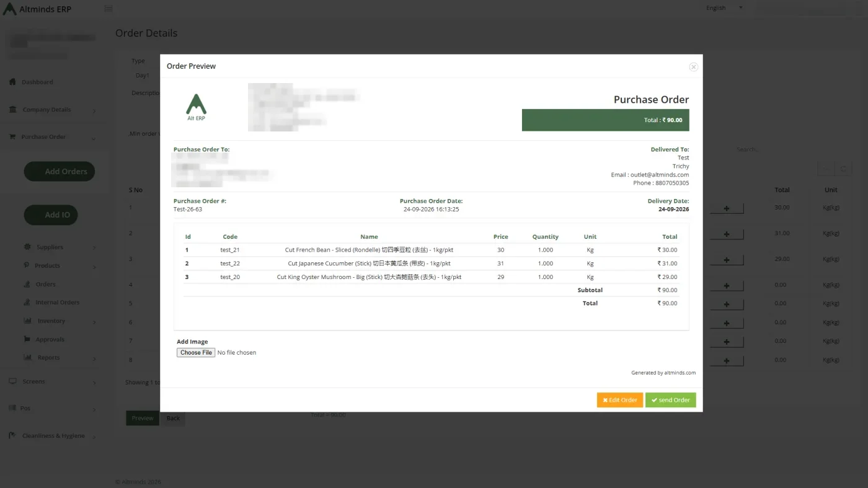Image resolution: width=868 pixels, height=488 pixels.
Task: Click the Company Details building icon
Action: [12, 109]
